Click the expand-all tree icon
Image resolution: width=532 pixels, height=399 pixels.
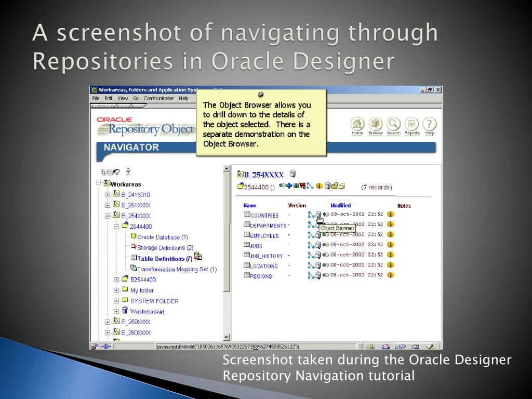click(103, 172)
